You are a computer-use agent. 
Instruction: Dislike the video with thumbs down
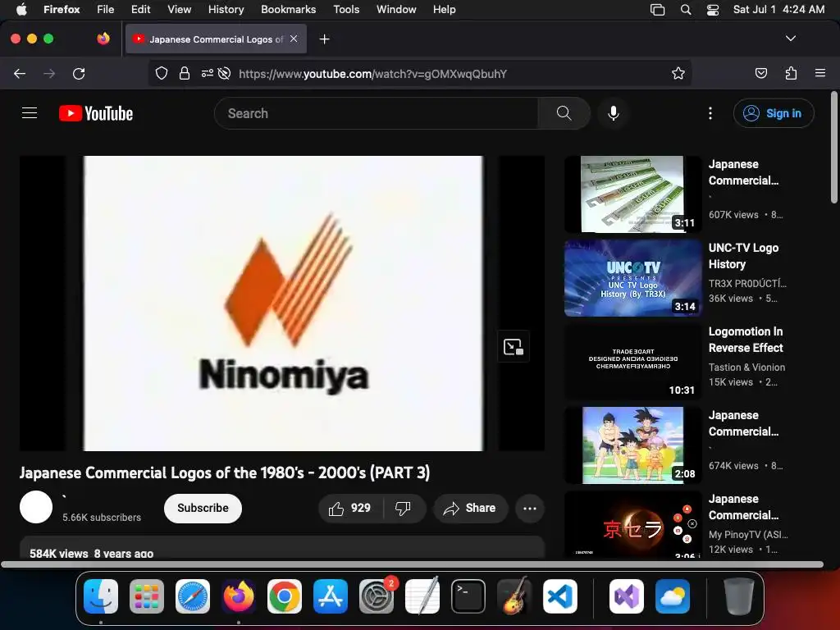coord(403,508)
